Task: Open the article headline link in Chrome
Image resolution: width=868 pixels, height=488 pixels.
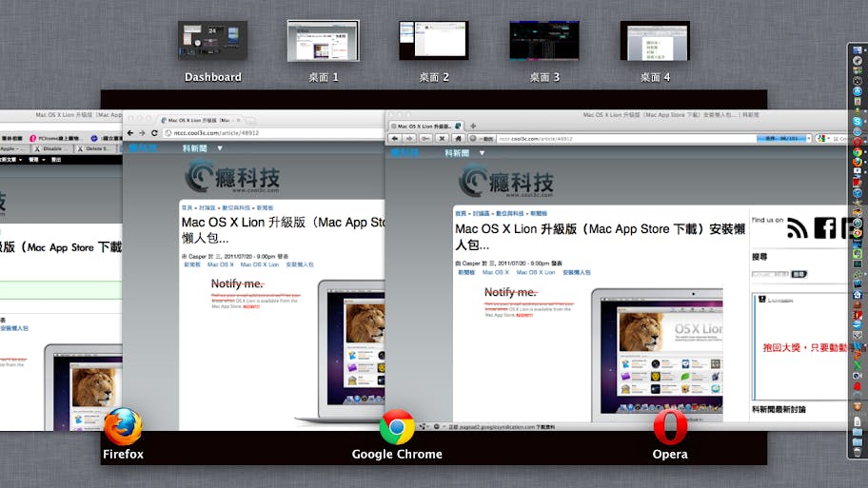Action: [284, 229]
